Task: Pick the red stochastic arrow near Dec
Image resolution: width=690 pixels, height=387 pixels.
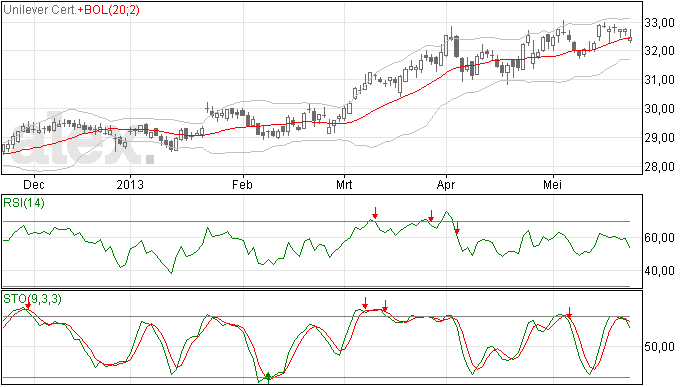Action: tap(28, 303)
